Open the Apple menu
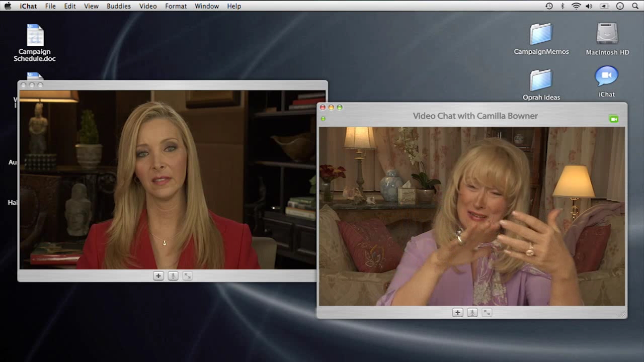644x362 pixels. pos(8,6)
